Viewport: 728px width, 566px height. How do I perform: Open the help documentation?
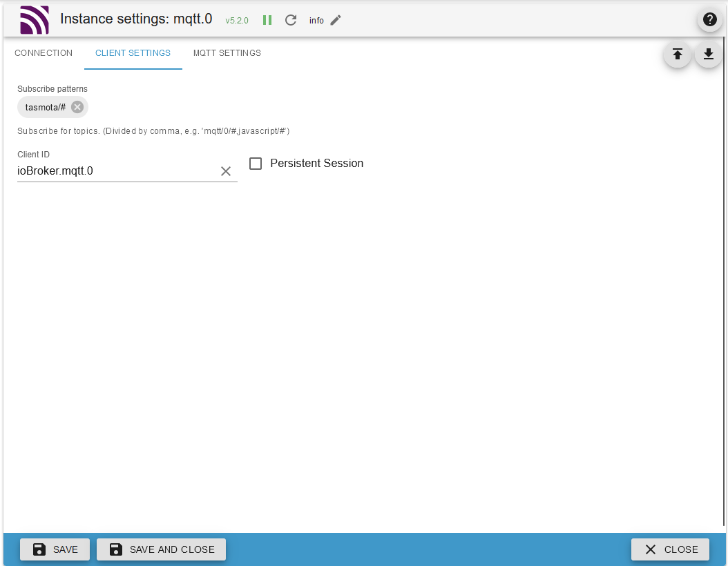709,19
